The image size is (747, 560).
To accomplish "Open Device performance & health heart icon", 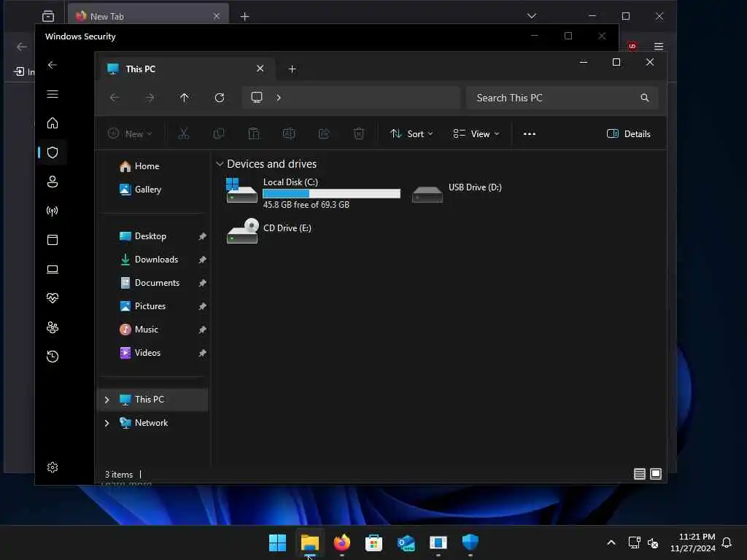I will [53, 298].
